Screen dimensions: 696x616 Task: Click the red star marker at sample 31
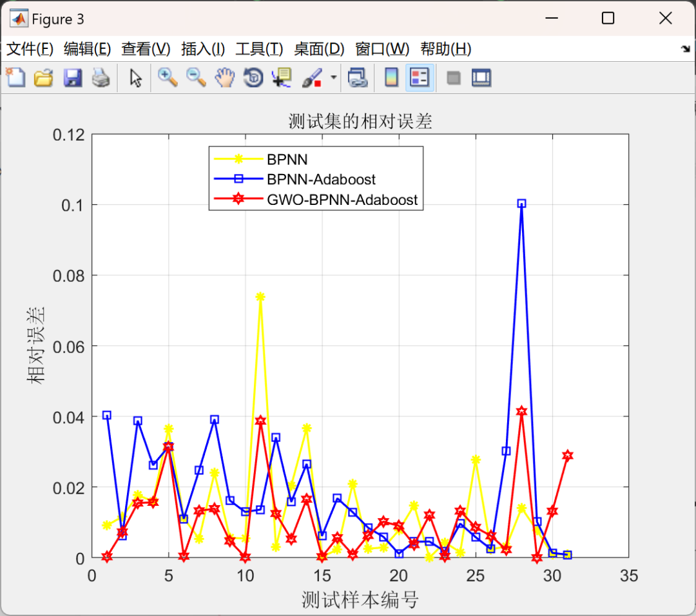(568, 456)
